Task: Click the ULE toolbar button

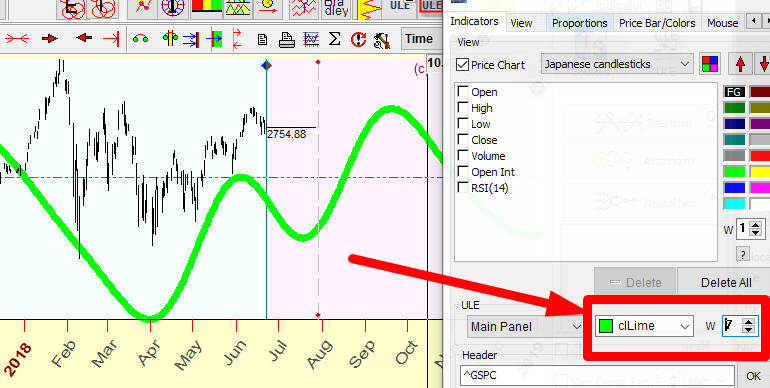Action: tap(400, 7)
